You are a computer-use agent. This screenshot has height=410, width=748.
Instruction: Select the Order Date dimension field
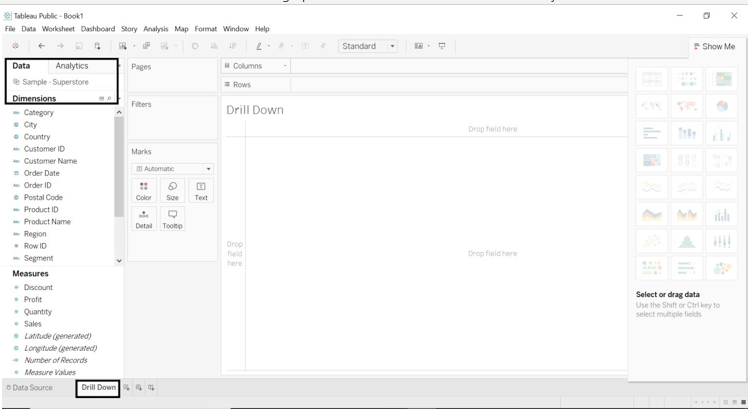tap(42, 173)
